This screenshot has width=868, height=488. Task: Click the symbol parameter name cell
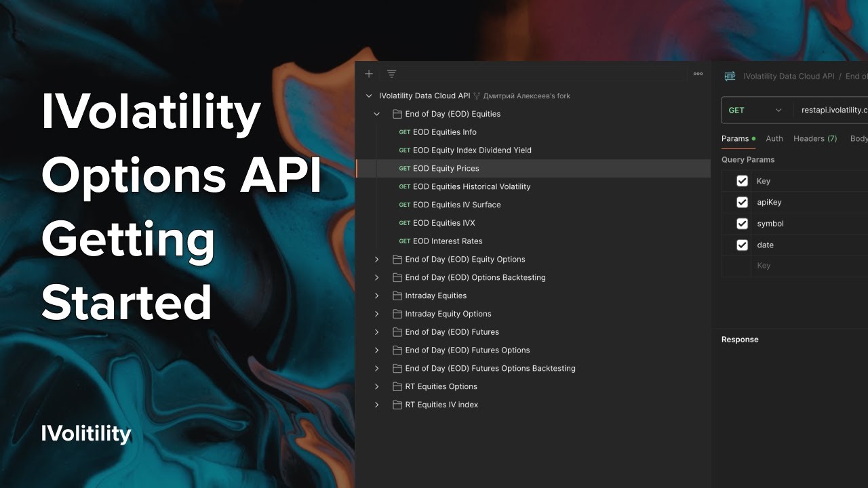(x=810, y=224)
